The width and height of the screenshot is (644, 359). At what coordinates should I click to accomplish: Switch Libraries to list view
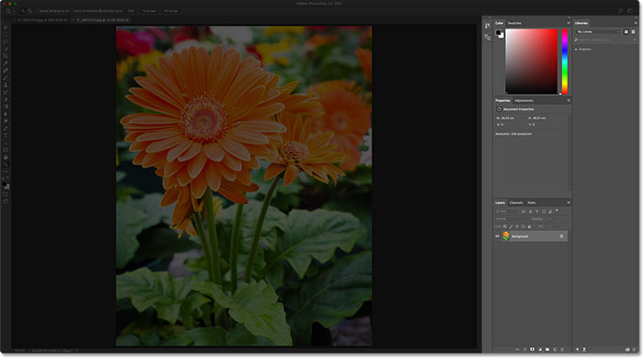(x=633, y=31)
